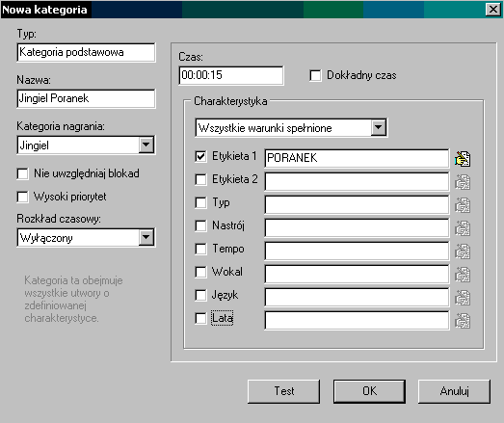This screenshot has width=504, height=423.
Task: Uncheck the Etykieta 1 checkbox
Action: [x=200, y=156]
